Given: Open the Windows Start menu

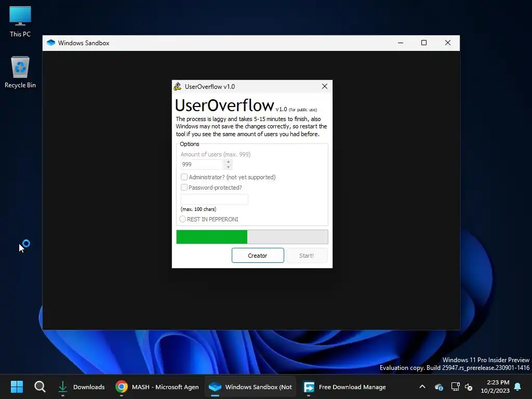Looking at the screenshot, I should [17, 387].
